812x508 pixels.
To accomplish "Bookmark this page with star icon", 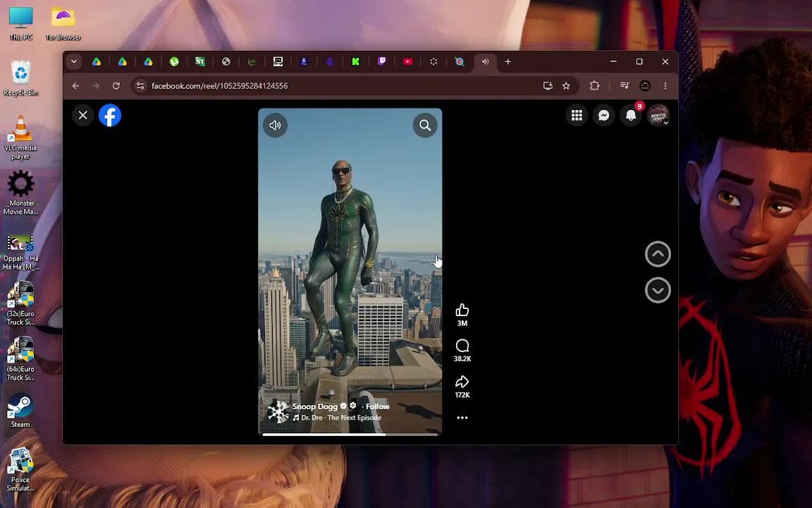I will pos(566,85).
